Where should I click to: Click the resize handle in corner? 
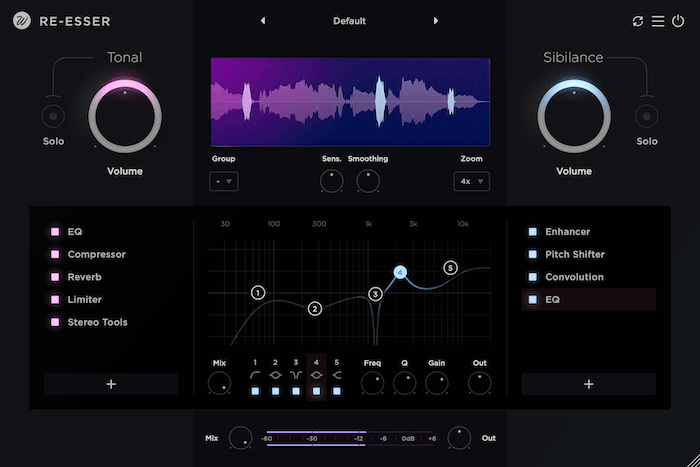(693, 460)
